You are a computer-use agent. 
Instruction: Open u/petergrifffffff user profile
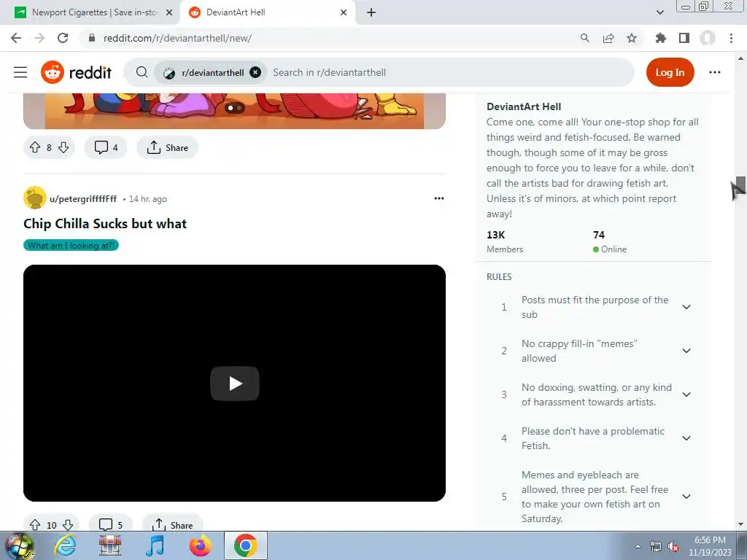tap(83, 198)
